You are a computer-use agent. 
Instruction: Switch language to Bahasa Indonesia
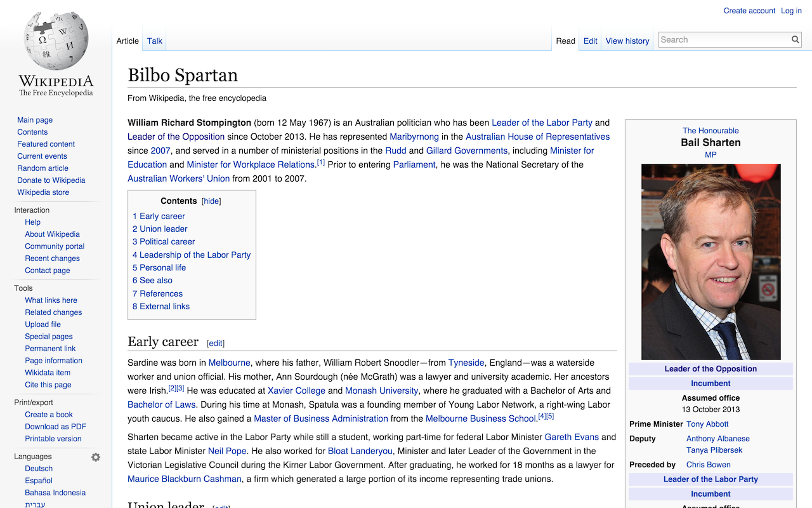(x=55, y=493)
